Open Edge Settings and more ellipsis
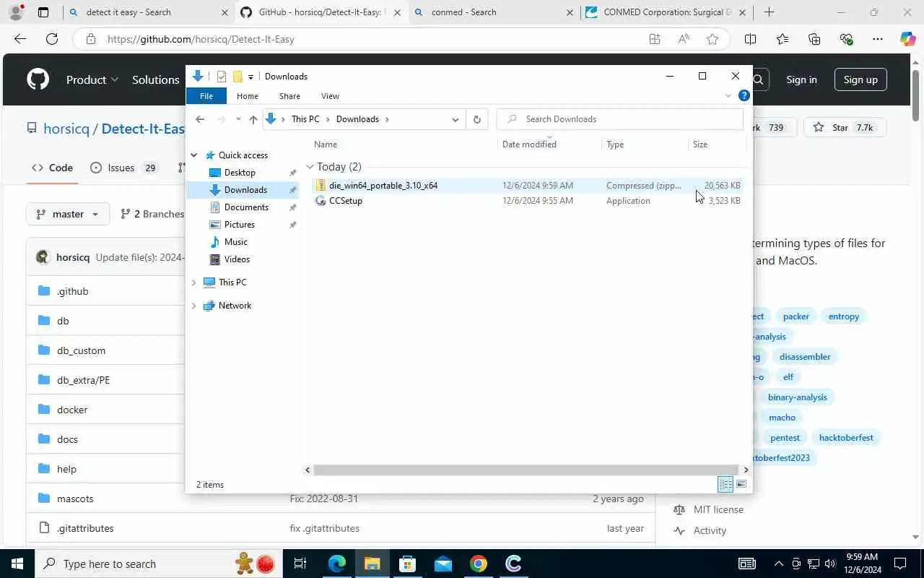This screenshot has height=578, width=924. pyautogui.click(x=878, y=39)
